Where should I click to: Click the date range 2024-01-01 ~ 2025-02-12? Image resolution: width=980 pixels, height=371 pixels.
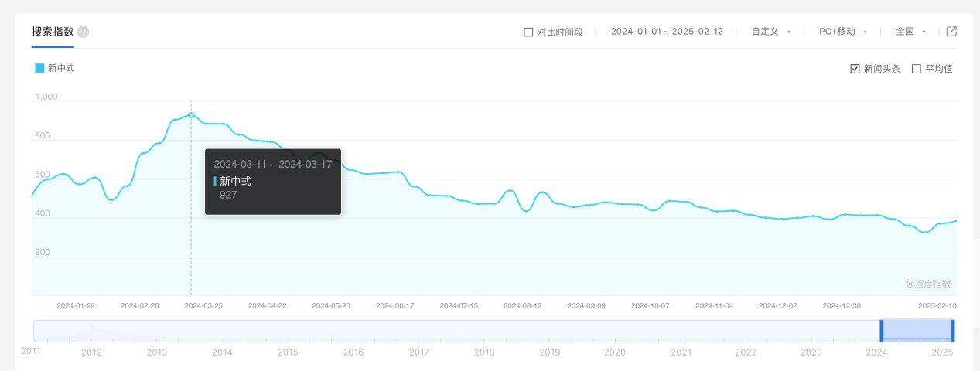(667, 32)
